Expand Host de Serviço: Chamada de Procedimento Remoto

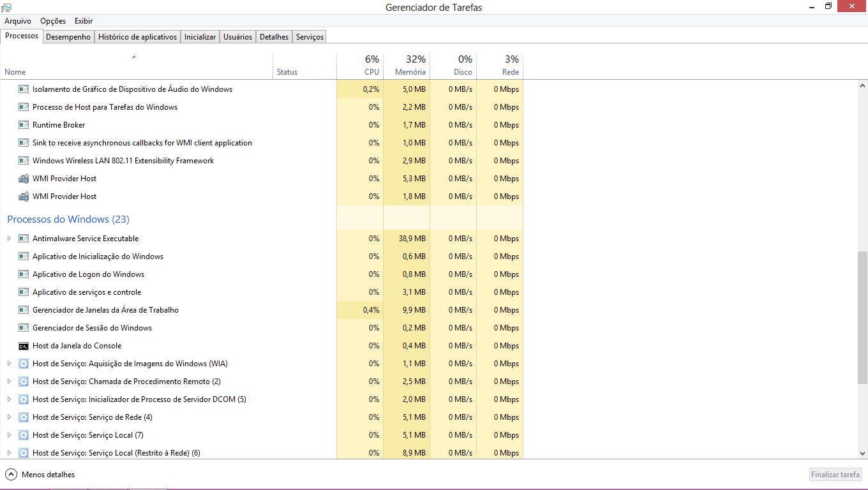coord(9,382)
